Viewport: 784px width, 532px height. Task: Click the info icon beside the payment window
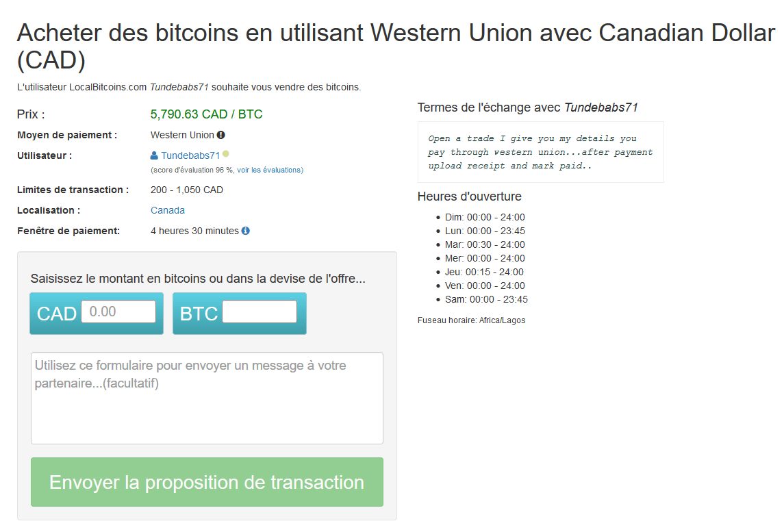(246, 231)
